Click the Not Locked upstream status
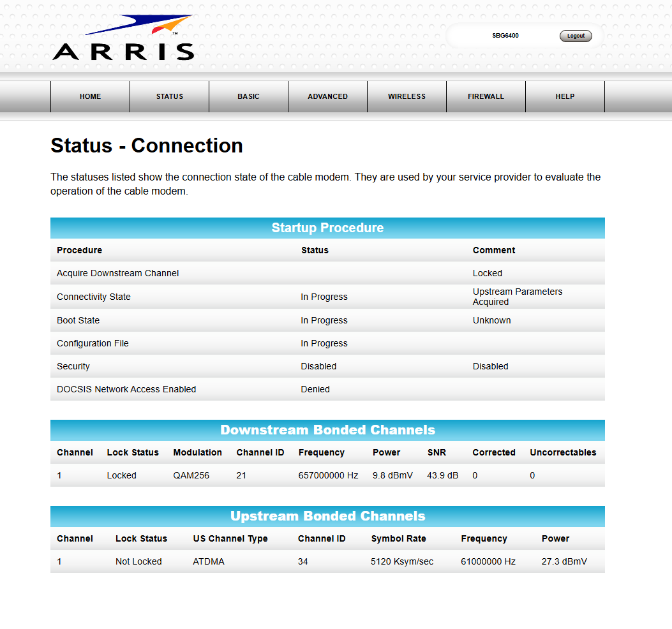The width and height of the screenshot is (672, 629). click(x=138, y=562)
